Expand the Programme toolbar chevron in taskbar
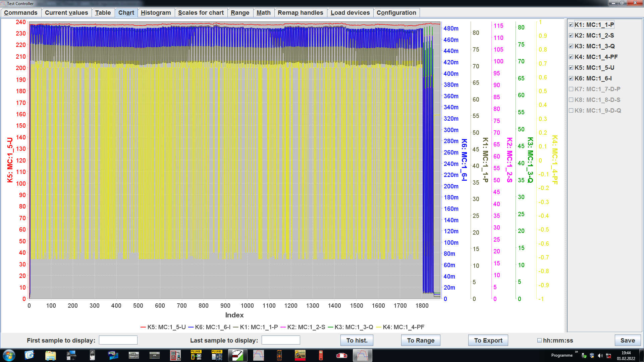This screenshot has height=362, width=644. click(576, 352)
